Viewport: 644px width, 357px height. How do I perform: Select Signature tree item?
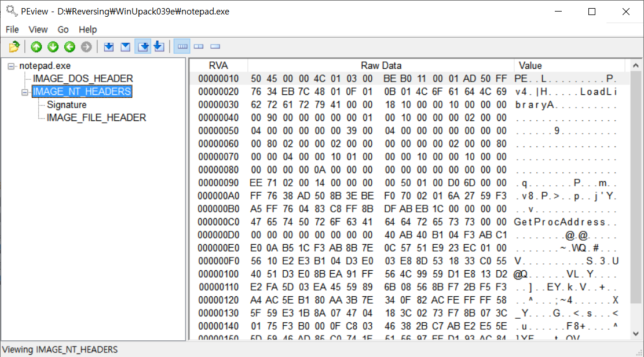[x=67, y=105]
